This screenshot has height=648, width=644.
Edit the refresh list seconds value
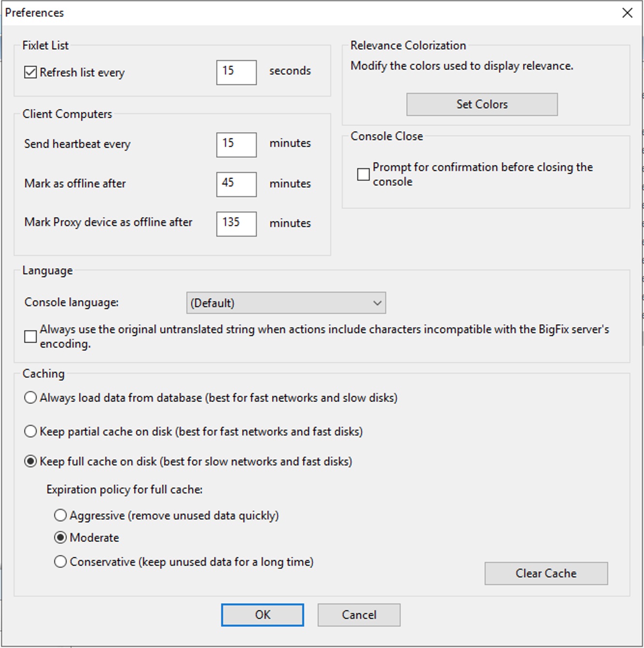coord(236,72)
